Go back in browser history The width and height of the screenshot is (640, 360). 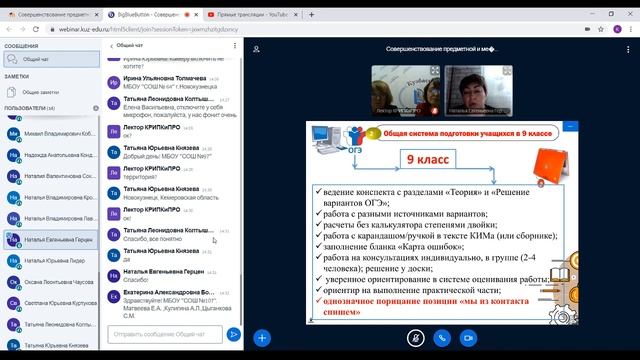(9, 29)
